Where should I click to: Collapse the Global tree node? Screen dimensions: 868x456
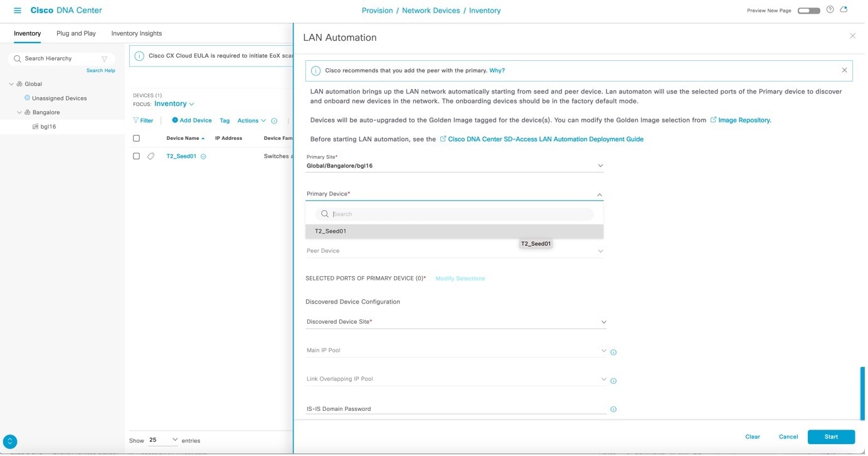click(x=11, y=84)
